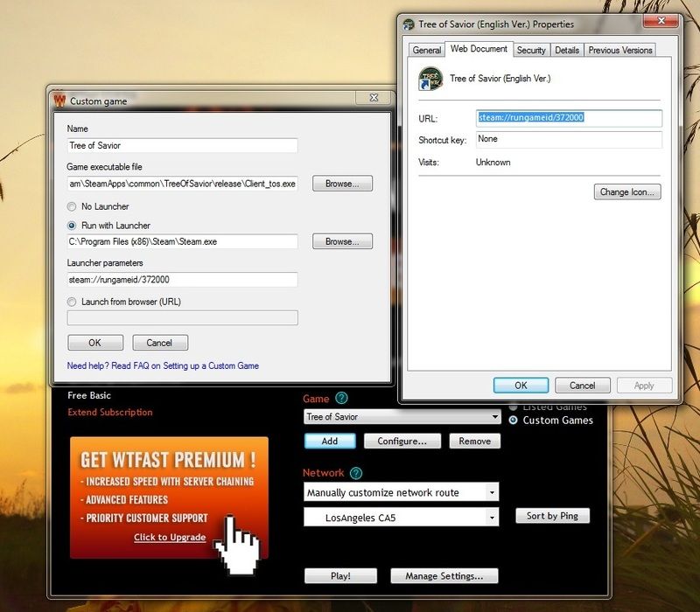Click the Sort by Ping button

[552, 516]
